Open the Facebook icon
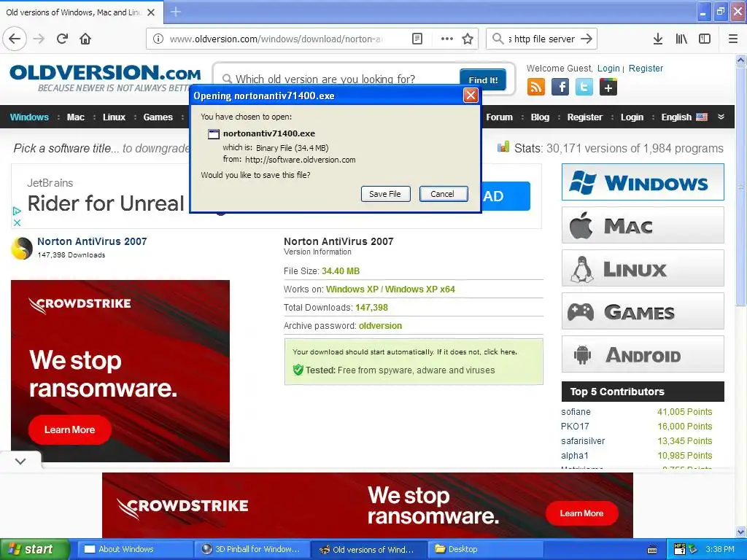This screenshot has width=747, height=560. tap(560, 87)
